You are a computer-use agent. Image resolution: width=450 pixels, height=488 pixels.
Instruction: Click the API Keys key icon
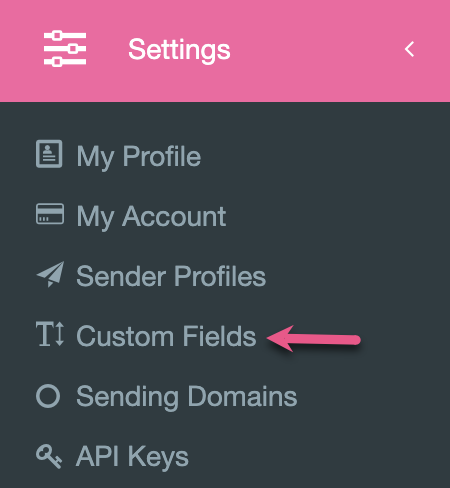click(x=49, y=456)
